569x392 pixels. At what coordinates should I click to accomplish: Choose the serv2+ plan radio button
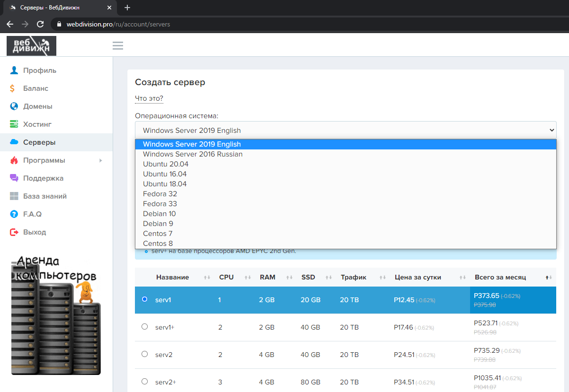click(x=145, y=382)
